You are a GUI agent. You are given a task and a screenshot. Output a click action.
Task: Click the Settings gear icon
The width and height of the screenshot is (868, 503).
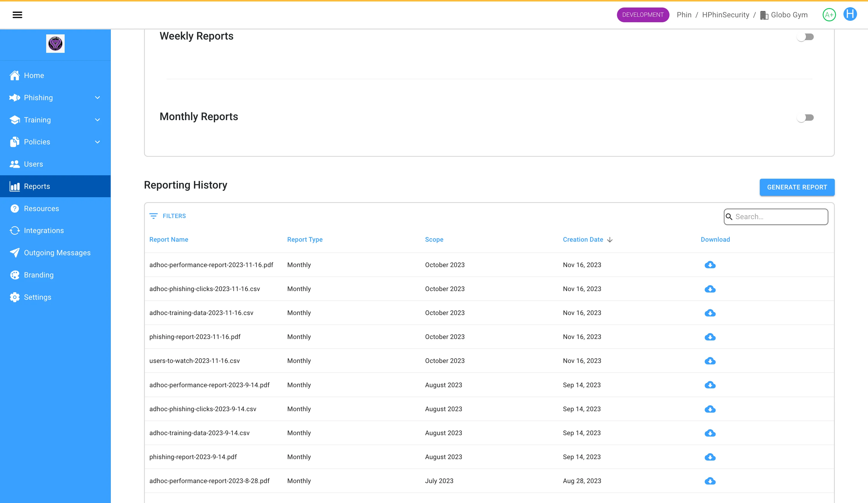pos(14,297)
